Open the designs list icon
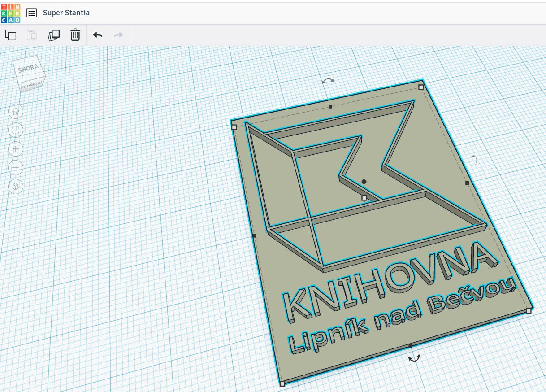The height and width of the screenshot is (392, 546). (x=31, y=13)
